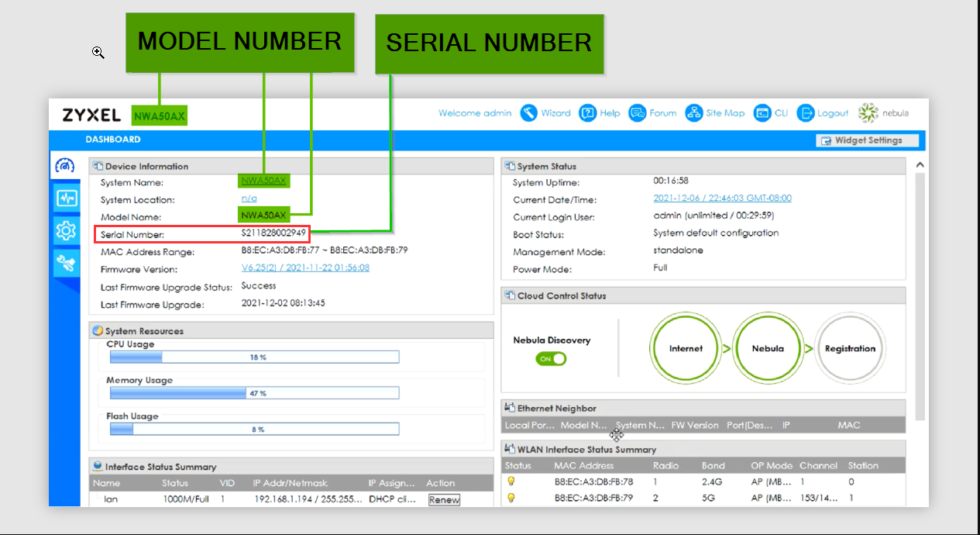Click MAC address B8:EC:A3:DB:FB:78 in WLAN table
The image size is (980, 535).
pos(593,481)
